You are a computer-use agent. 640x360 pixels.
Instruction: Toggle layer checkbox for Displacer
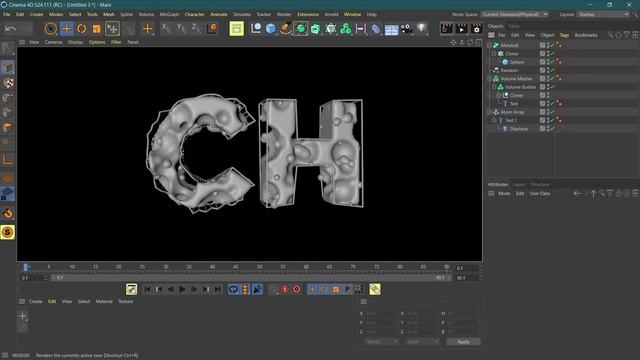pyautogui.click(x=542, y=129)
